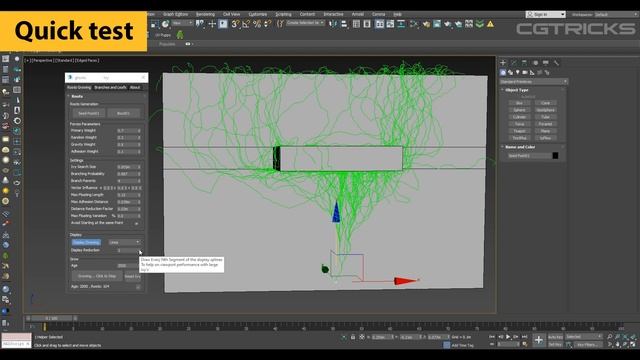Click the Align tool in main toolbar
This screenshot has height=360, width=640.
tap(344, 24)
